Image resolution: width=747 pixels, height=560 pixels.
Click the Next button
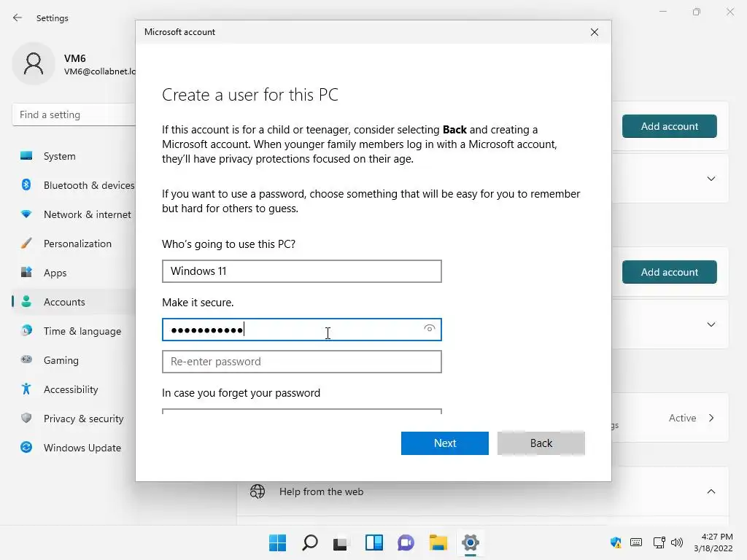[444, 443]
